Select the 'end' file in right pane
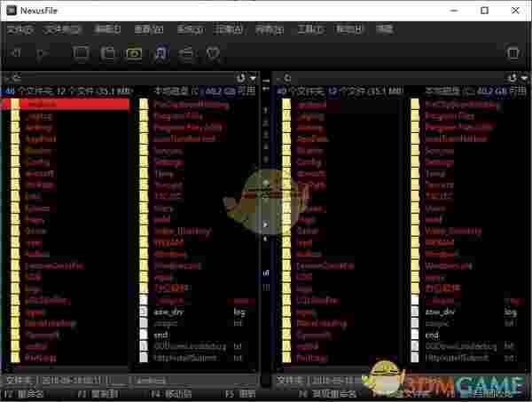The height and width of the screenshot is (402, 532). (432, 335)
